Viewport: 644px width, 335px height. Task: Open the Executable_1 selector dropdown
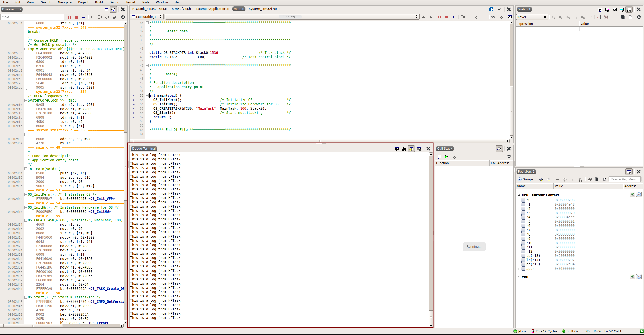(x=147, y=17)
